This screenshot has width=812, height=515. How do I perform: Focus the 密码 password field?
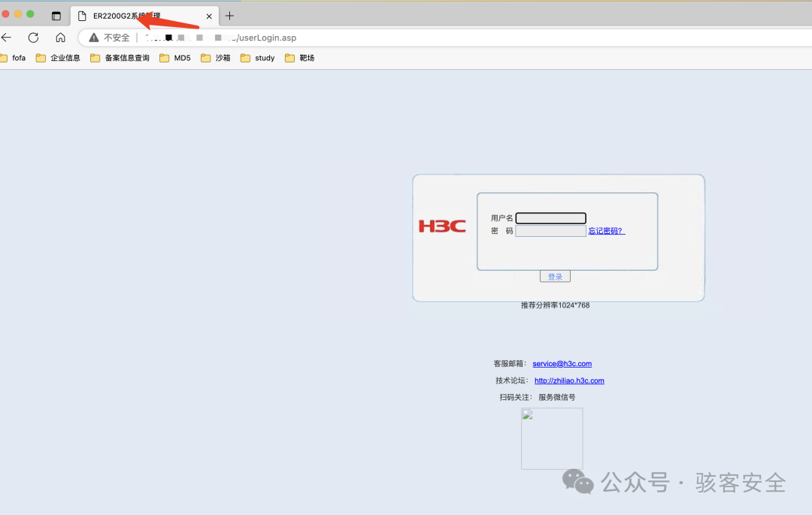551,231
